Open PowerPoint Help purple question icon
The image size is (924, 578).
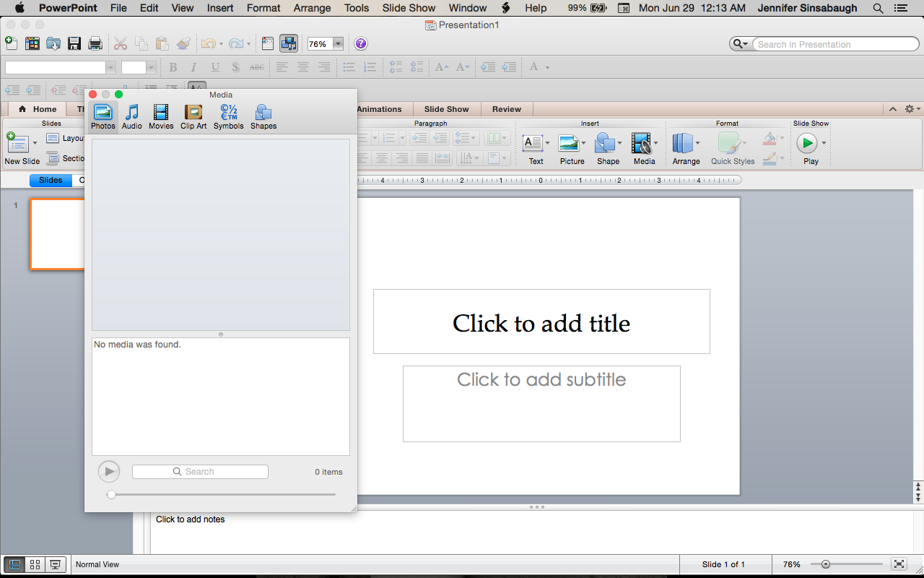[361, 44]
